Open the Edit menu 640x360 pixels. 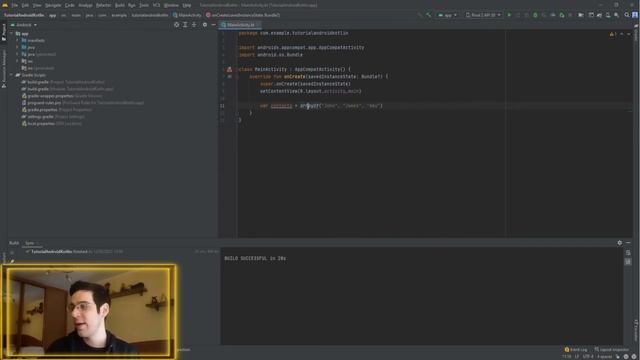pos(25,5)
